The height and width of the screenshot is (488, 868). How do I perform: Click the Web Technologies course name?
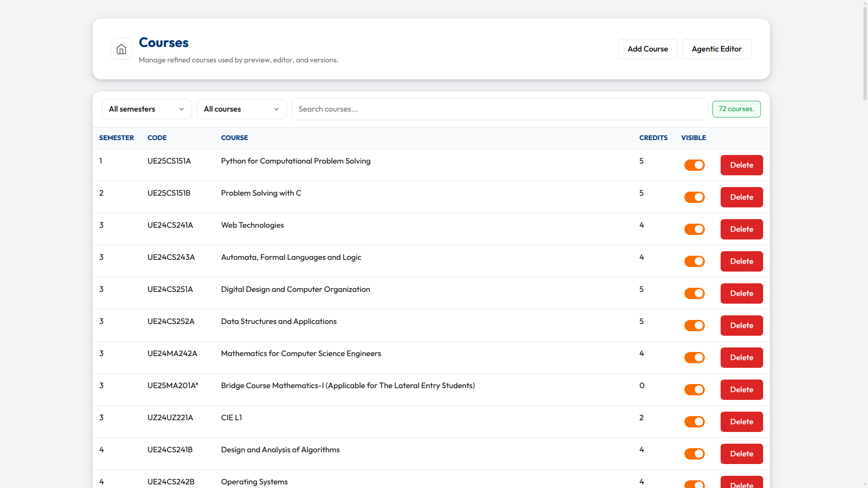252,225
